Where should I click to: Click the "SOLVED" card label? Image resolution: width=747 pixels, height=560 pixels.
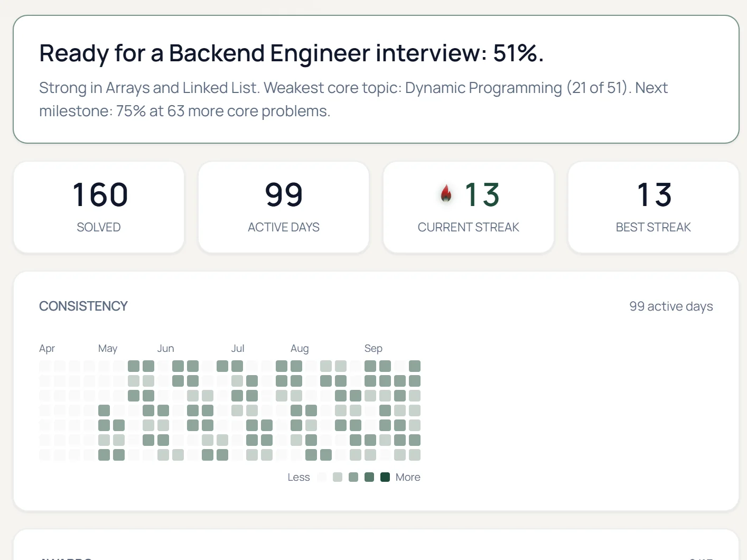click(99, 227)
